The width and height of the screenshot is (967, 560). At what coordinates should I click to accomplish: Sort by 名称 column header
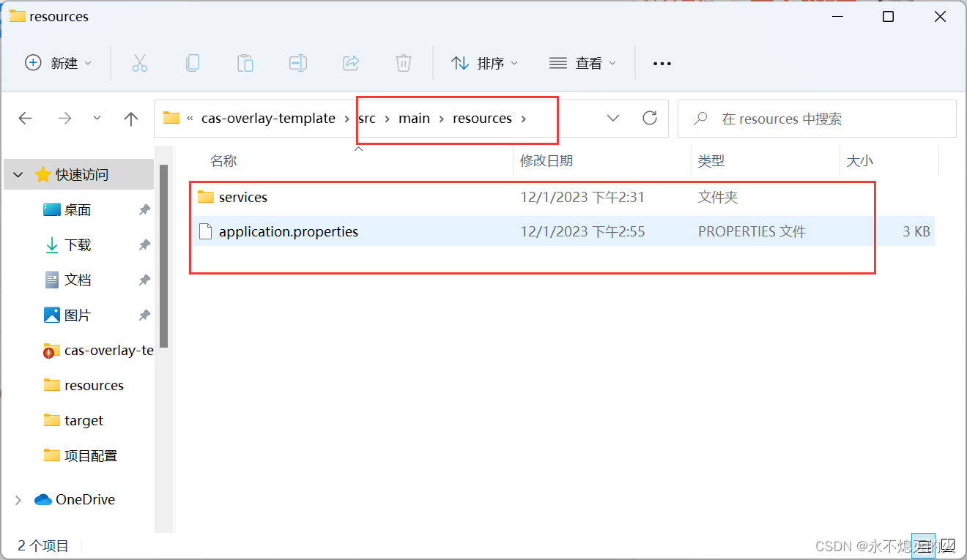click(223, 161)
